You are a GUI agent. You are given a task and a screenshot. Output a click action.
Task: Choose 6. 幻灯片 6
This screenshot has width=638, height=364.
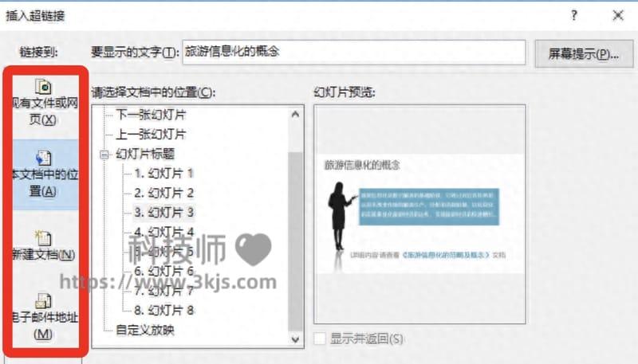pos(164,271)
